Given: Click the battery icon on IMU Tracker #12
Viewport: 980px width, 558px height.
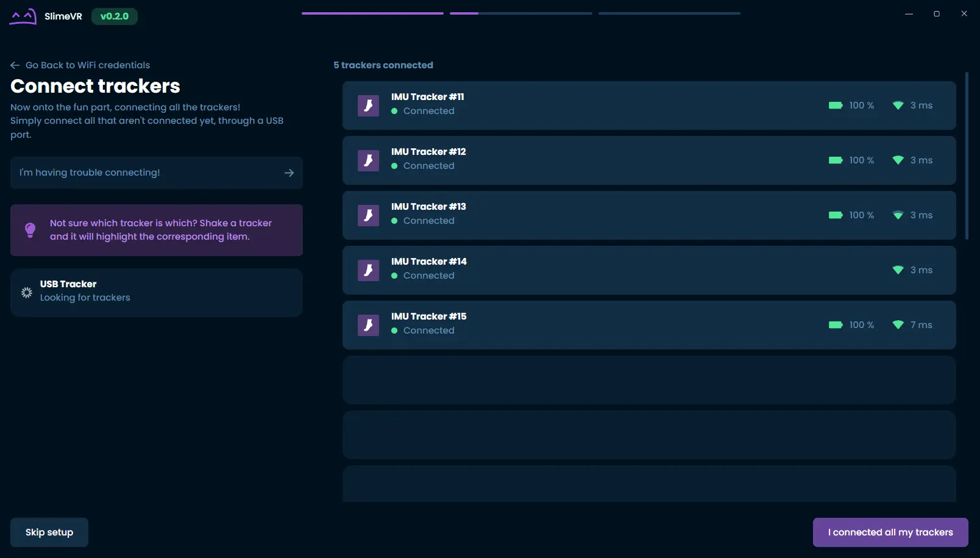Looking at the screenshot, I should point(836,160).
